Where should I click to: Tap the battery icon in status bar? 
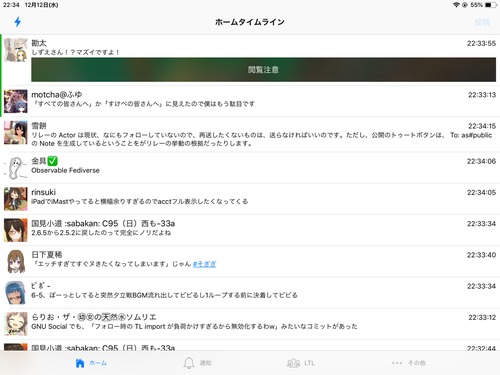tap(490, 5)
